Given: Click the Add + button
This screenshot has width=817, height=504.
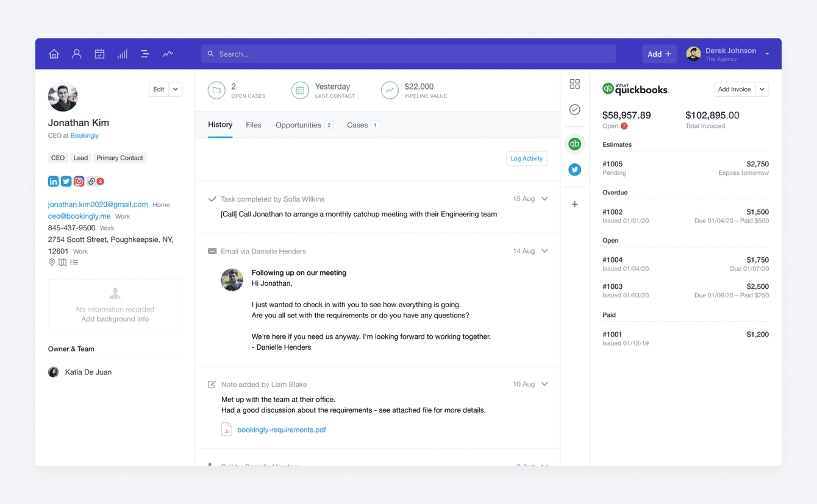Looking at the screenshot, I should tap(659, 54).
